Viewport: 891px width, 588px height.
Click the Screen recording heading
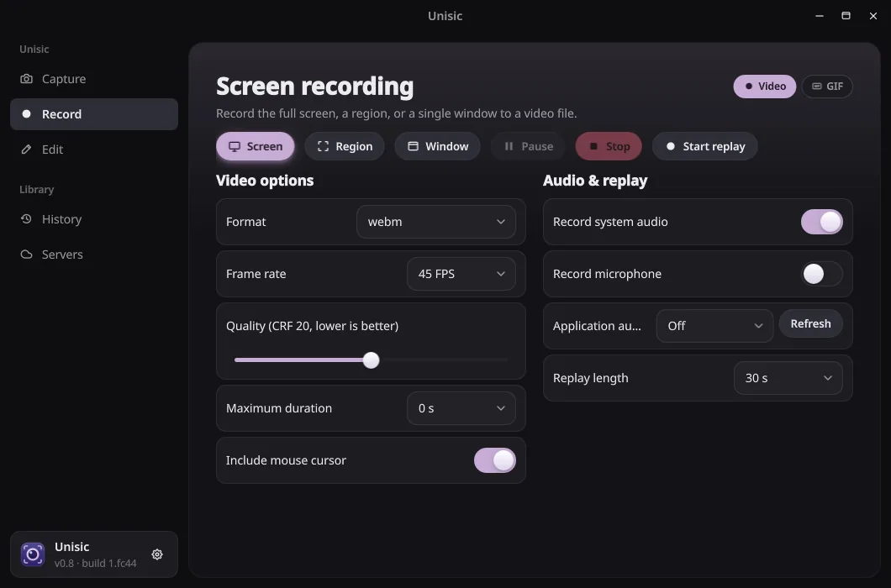[x=315, y=87]
